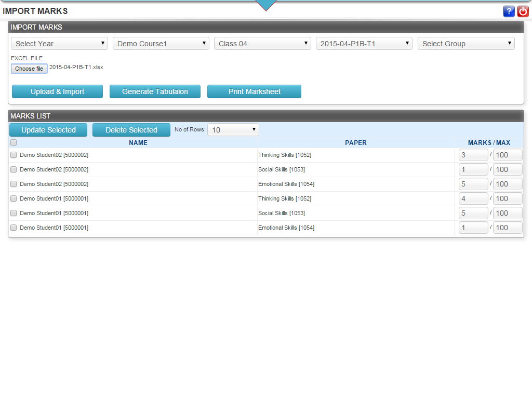Open the blue question mark help icon
The image size is (532, 399).
click(x=509, y=11)
